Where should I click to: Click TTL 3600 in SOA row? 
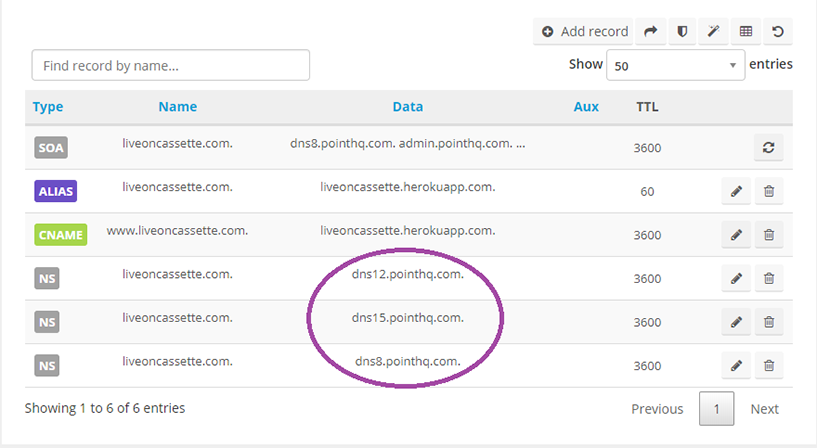(x=647, y=148)
